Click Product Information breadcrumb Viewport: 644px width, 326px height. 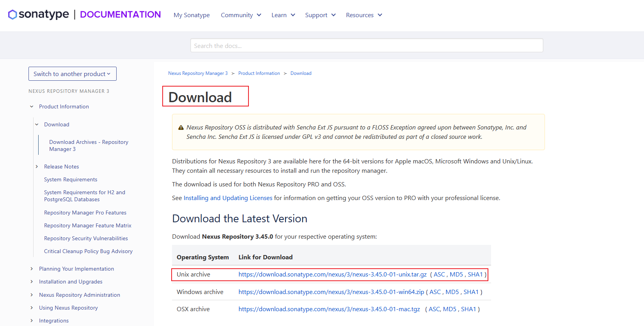pyautogui.click(x=259, y=73)
